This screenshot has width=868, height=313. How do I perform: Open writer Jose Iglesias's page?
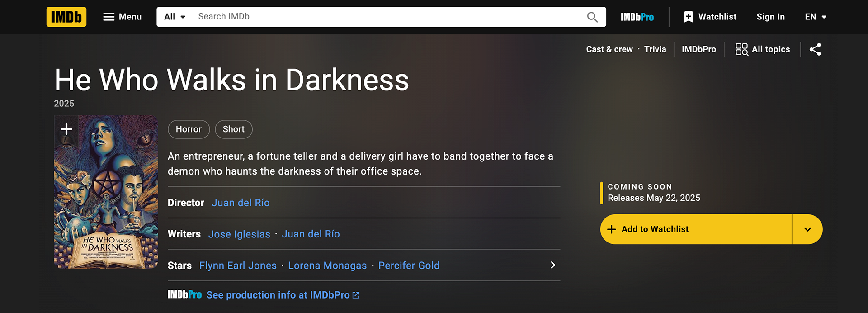pyautogui.click(x=239, y=234)
